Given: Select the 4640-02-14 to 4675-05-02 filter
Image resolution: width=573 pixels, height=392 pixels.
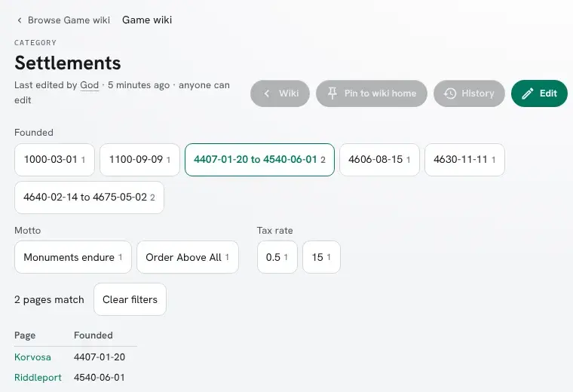Looking at the screenshot, I should pos(89,198).
